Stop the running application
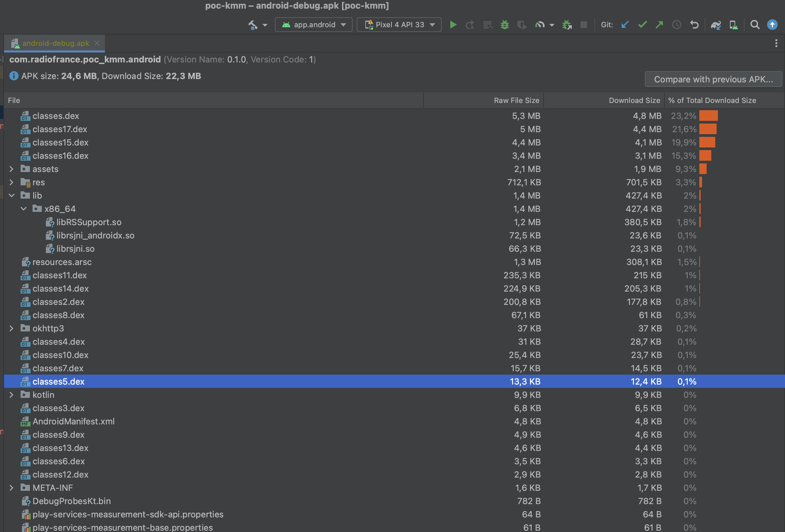 click(584, 24)
